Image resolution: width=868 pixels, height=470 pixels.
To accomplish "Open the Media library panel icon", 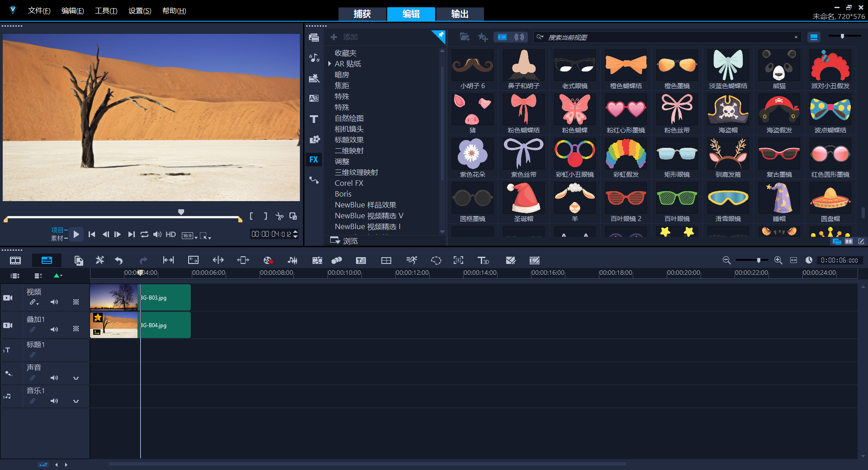I will pos(314,38).
